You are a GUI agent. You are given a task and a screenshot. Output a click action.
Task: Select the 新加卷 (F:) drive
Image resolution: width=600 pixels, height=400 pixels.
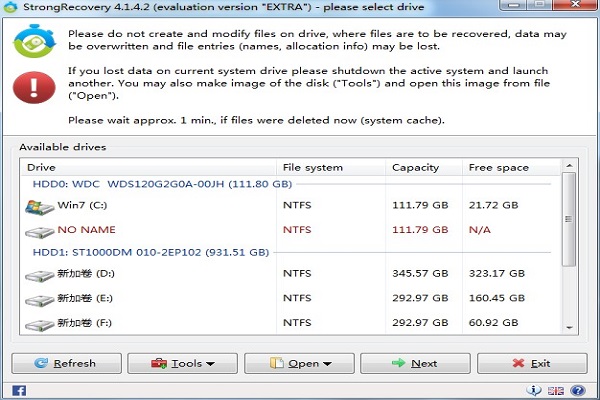tap(291, 323)
